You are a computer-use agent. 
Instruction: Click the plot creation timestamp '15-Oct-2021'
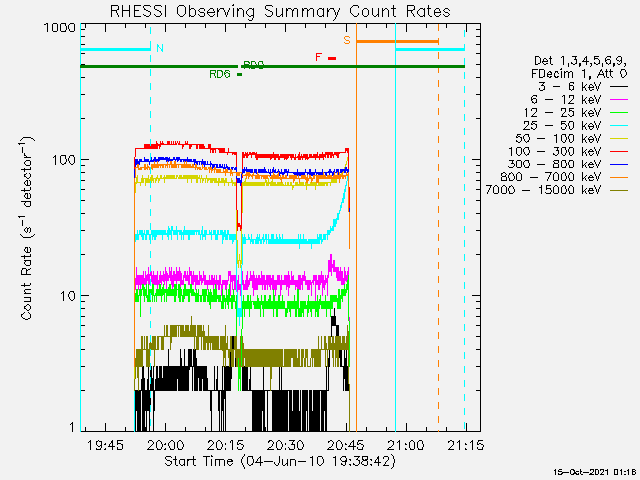580,472
